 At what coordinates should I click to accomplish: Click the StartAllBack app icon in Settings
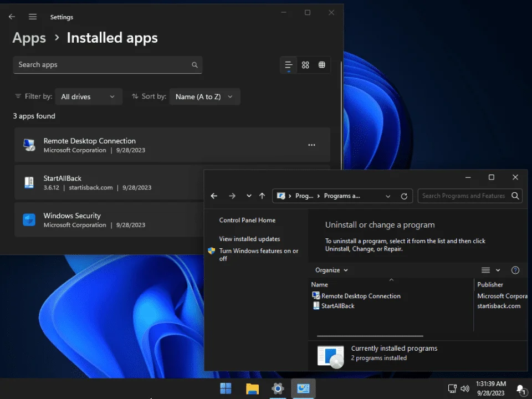click(29, 182)
